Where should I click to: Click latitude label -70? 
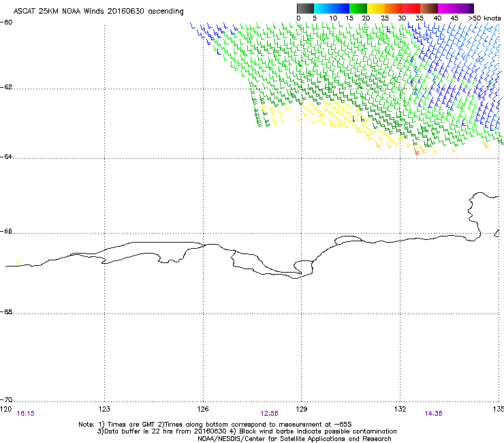[x=6, y=399]
